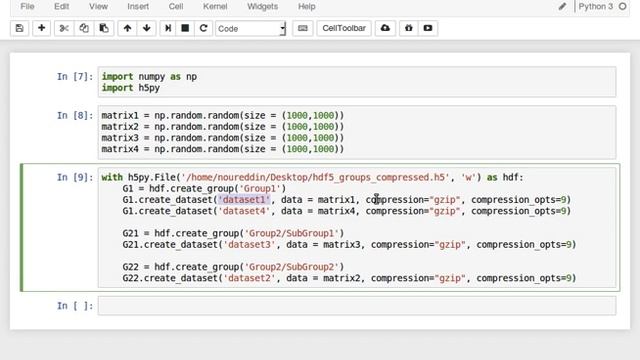This screenshot has width=640, height=360.
Task: Open the cell type Code dropdown
Action: (251, 29)
